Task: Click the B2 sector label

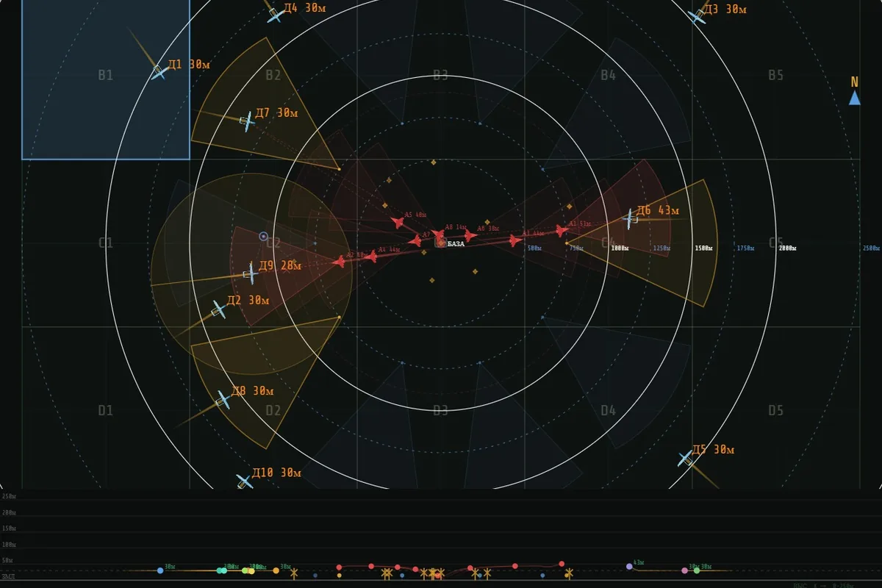Action: pyautogui.click(x=273, y=75)
